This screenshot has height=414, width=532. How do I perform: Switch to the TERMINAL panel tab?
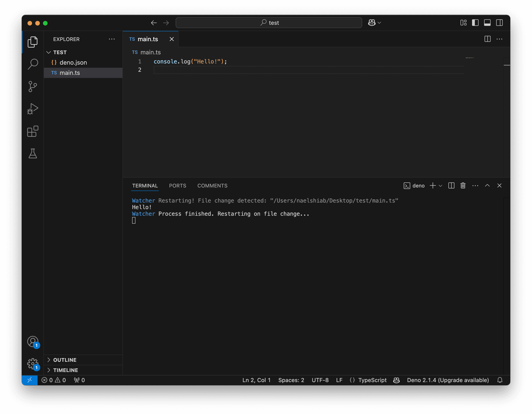pyautogui.click(x=145, y=186)
